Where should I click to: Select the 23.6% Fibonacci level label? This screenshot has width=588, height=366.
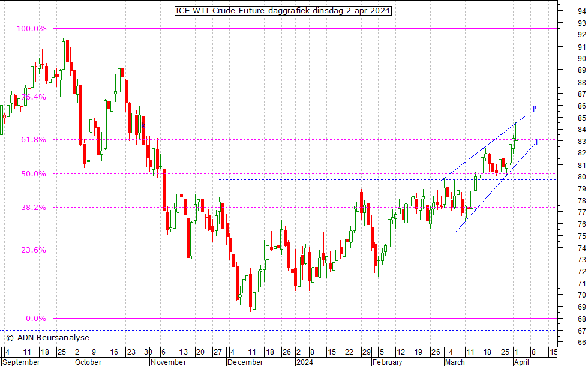pos(34,250)
